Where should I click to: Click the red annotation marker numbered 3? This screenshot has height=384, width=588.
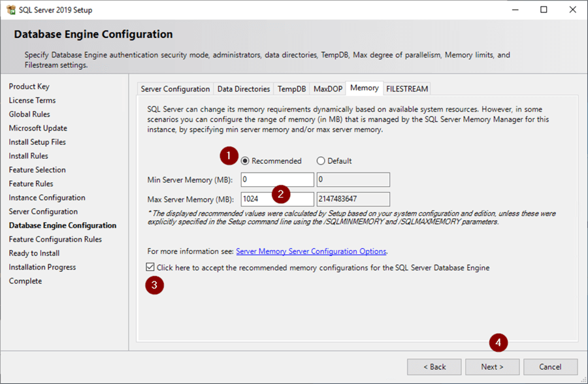tap(154, 285)
